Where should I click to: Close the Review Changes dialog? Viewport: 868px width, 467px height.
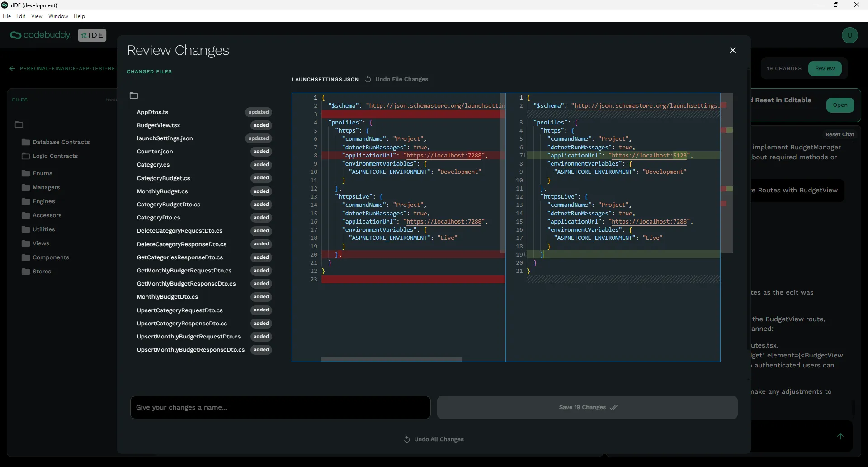tap(733, 50)
